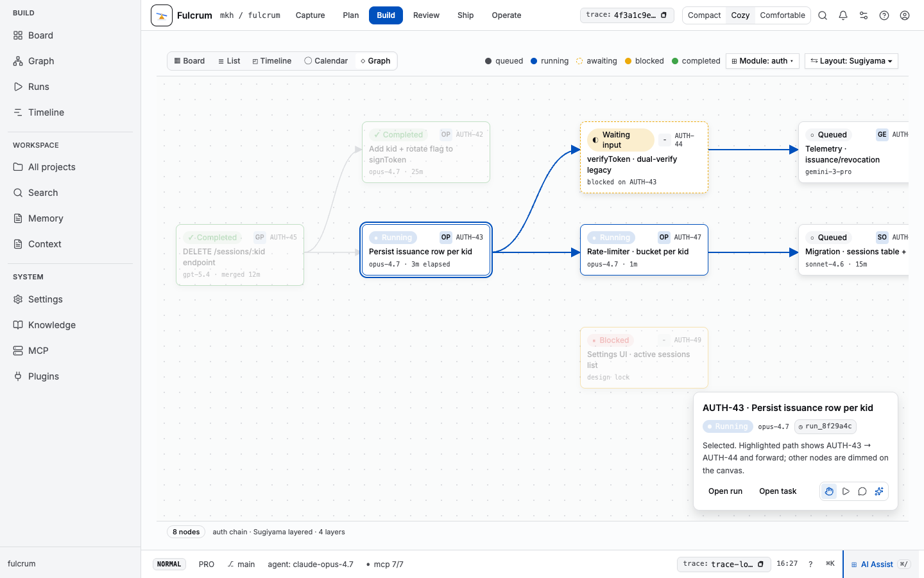The image size is (924, 578).
Task: Toggle the completed status filter
Action: [696, 61]
